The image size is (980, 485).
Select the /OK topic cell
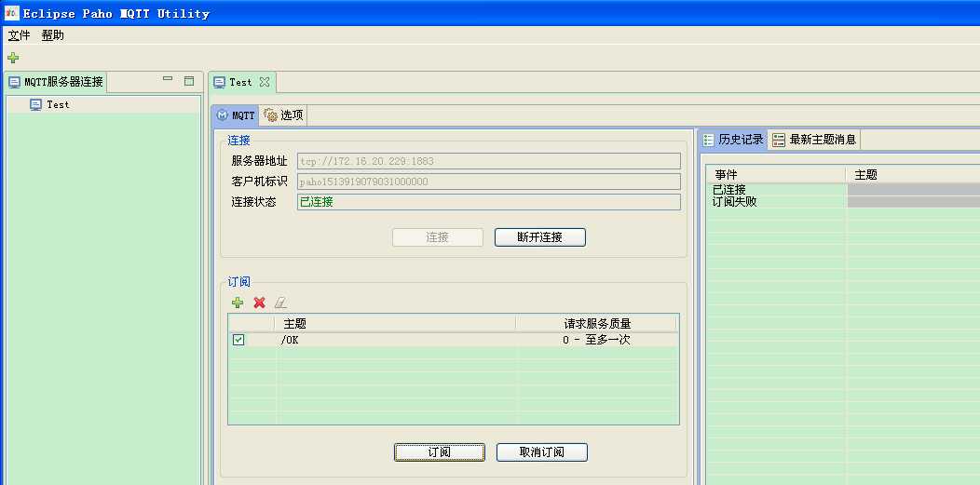coord(396,340)
